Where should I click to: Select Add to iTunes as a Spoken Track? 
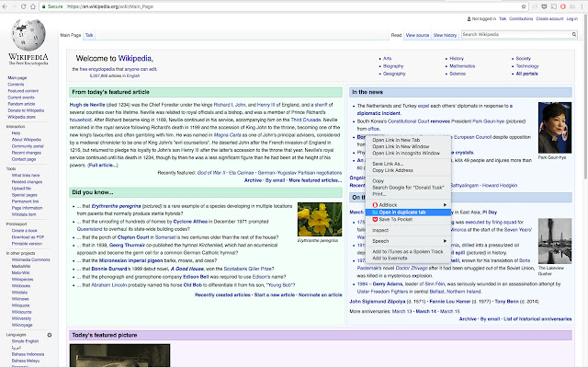point(408,251)
